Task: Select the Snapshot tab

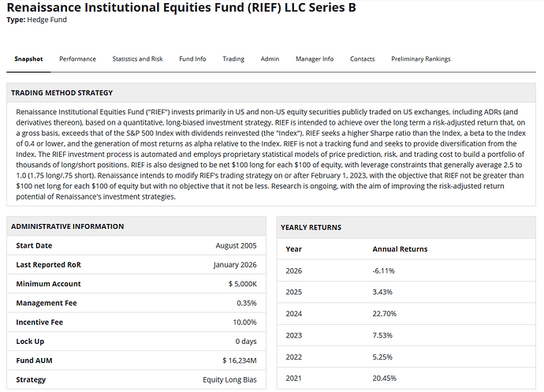Action: (x=29, y=59)
